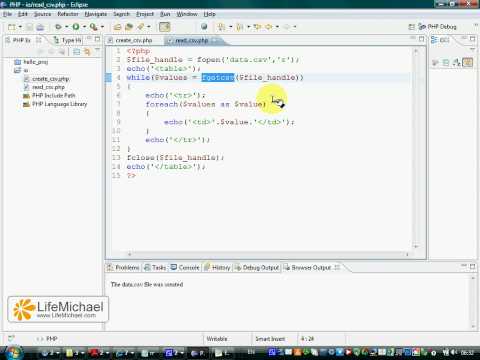Click the highlighted rightmost Outline toolbar toggle

467,62
